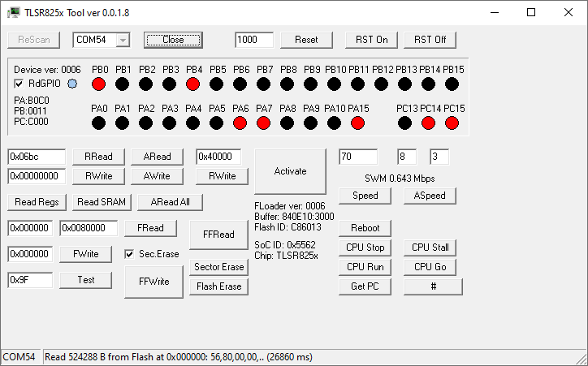Click RWrite button below 0x40000 field
Image resolution: width=588 pixels, height=366 pixels.
coord(222,176)
